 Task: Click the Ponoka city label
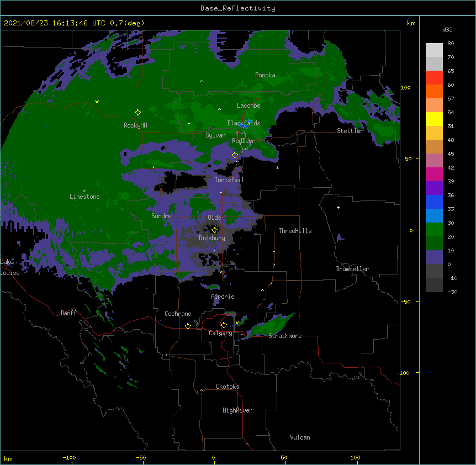[265, 75]
